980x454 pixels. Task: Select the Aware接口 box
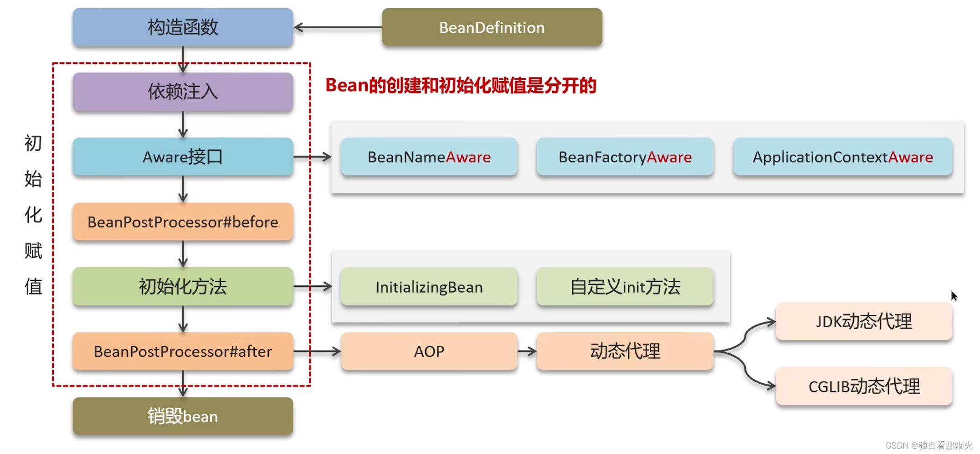pyautogui.click(x=183, y=157)
